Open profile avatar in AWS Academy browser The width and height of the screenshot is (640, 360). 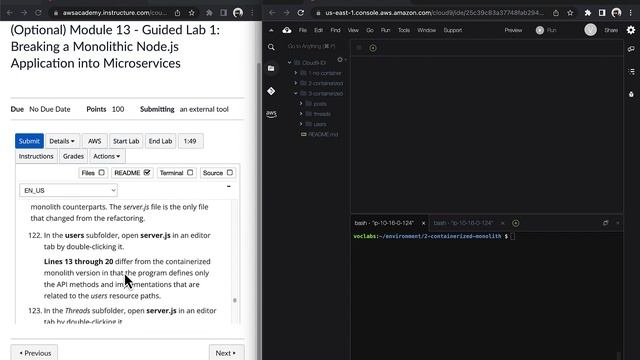point(238,13)
